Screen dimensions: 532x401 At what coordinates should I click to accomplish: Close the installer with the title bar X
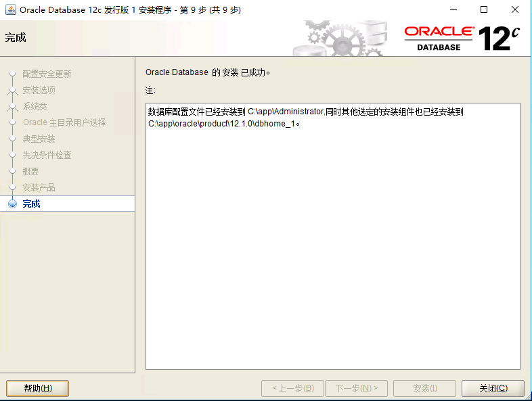(514, 10)
